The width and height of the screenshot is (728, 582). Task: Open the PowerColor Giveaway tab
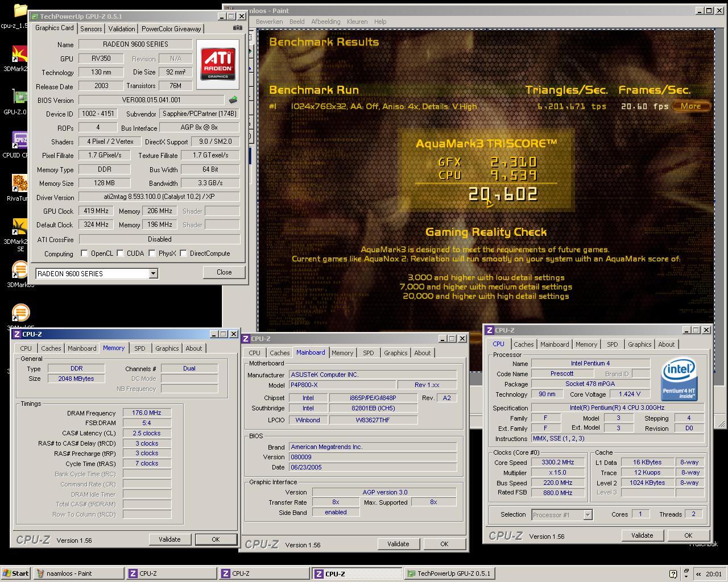pyautogui.click(x=171, y=28)
